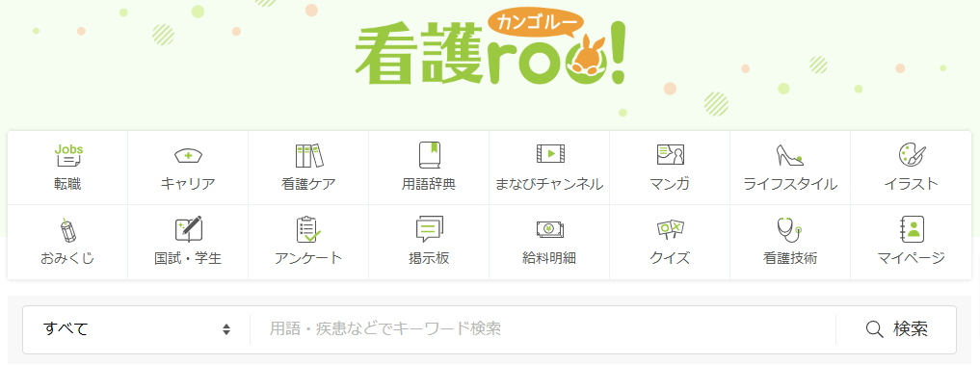Open the 用語辞典 menu label
The image size is (980, 365).
(430, 184)
